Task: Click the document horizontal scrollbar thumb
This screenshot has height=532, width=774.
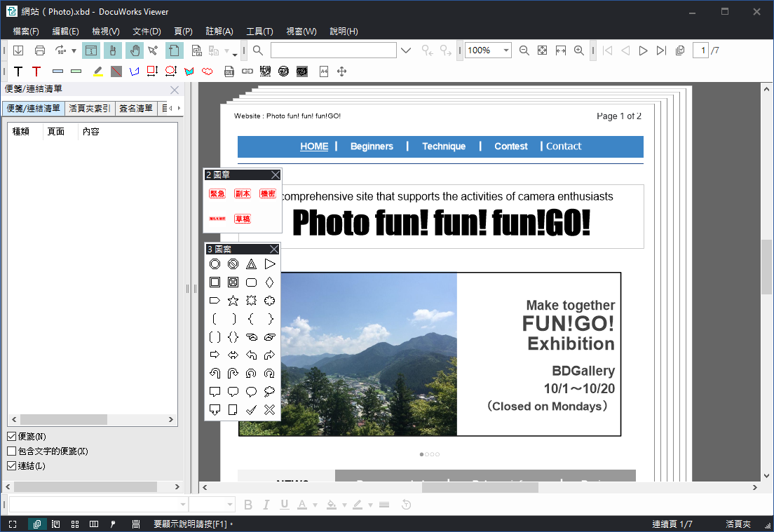Action: 480,488
